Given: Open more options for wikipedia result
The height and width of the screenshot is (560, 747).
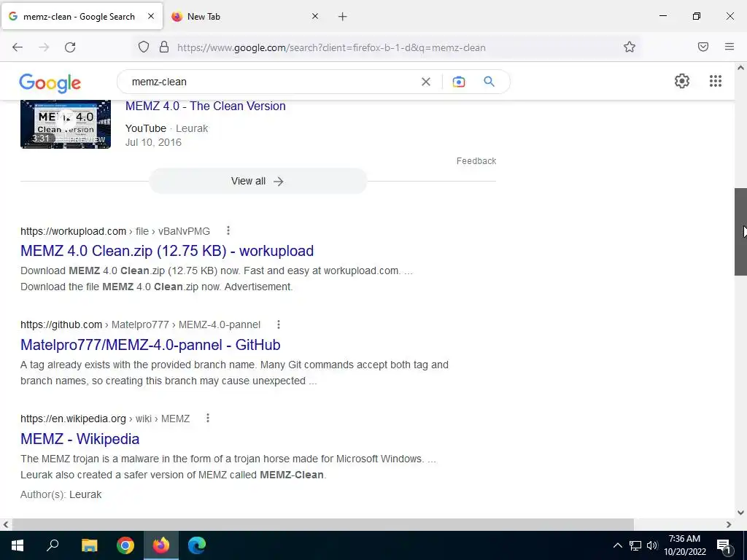Looking at the screenshot, I should click(208, 418).
